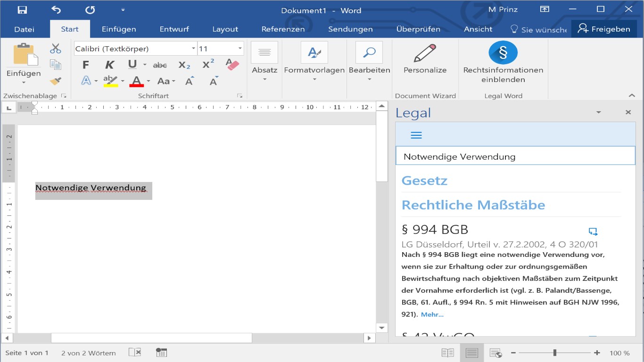The image size is (644, 362).
Task: Copy selection with the copy icon
Action: point(56,65)
